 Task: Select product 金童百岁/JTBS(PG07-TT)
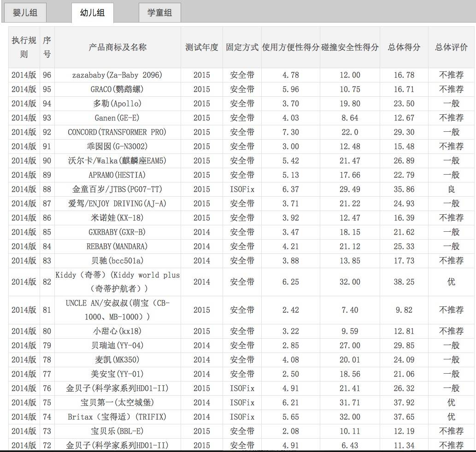coord(118,189)
